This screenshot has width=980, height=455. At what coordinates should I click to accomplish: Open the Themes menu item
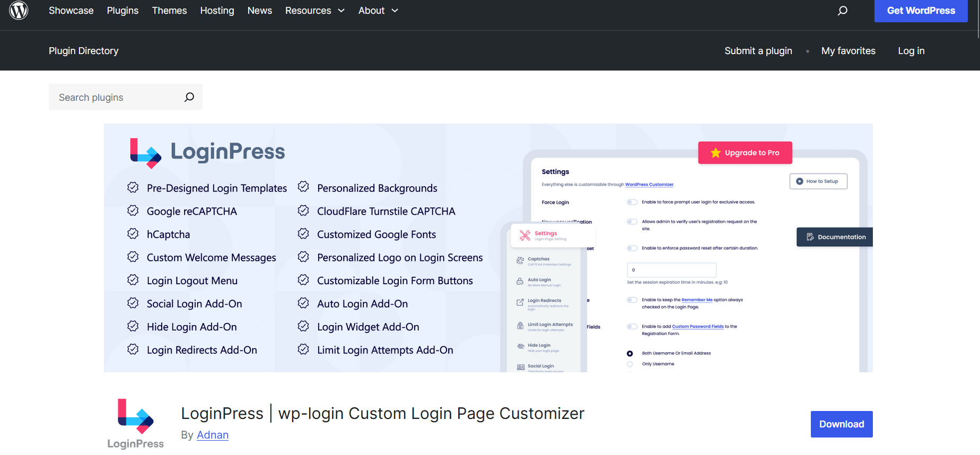coord(169,11)
